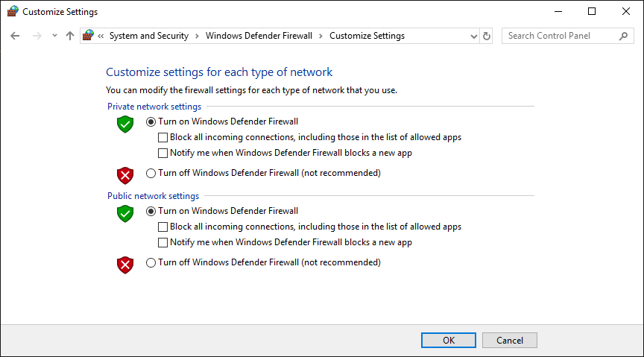The height and width of the screenshot is (357, 644).
Task: Click red shield under Public network settings
Action: [125, 265]
